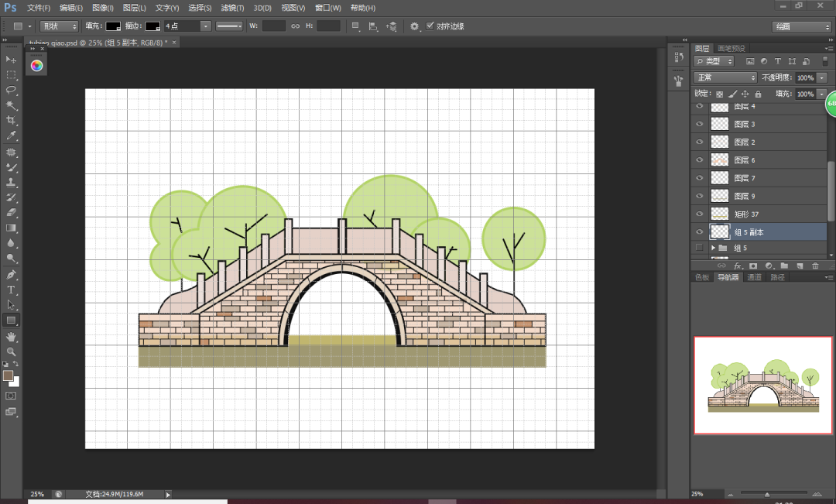The image size is (836, 504).
Task: Select the Crop tool
Action: point(12,121)
